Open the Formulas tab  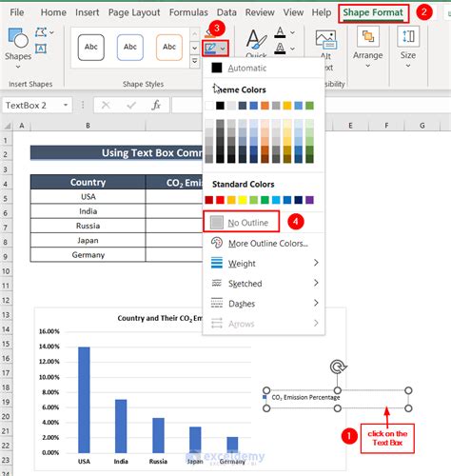[x=188, y=12]
